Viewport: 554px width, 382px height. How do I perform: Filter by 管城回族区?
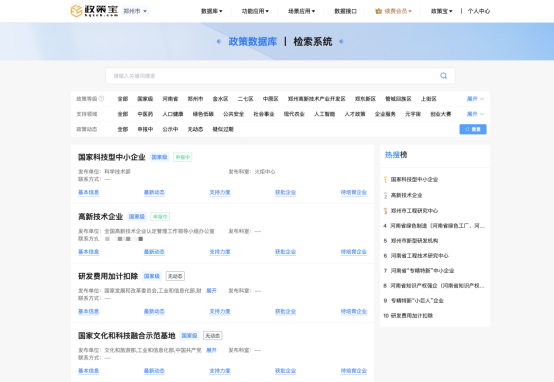[398, 99]
